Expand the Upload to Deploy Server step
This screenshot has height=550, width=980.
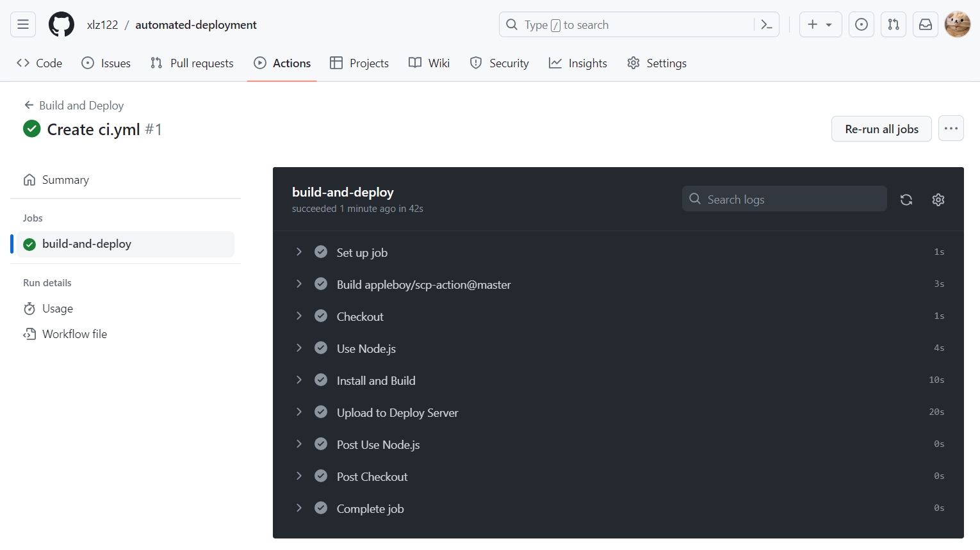[x=618, y=412]
